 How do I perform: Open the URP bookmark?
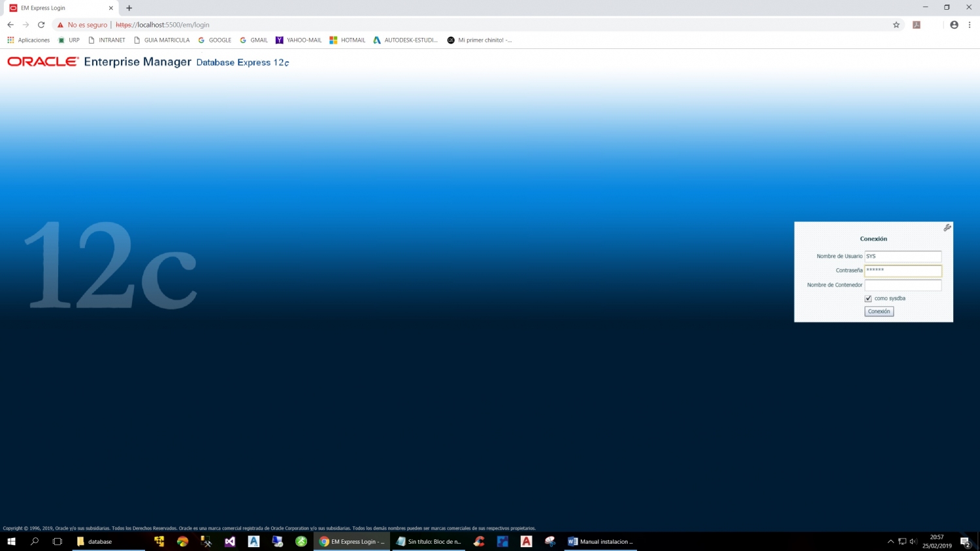click(69, 40)
